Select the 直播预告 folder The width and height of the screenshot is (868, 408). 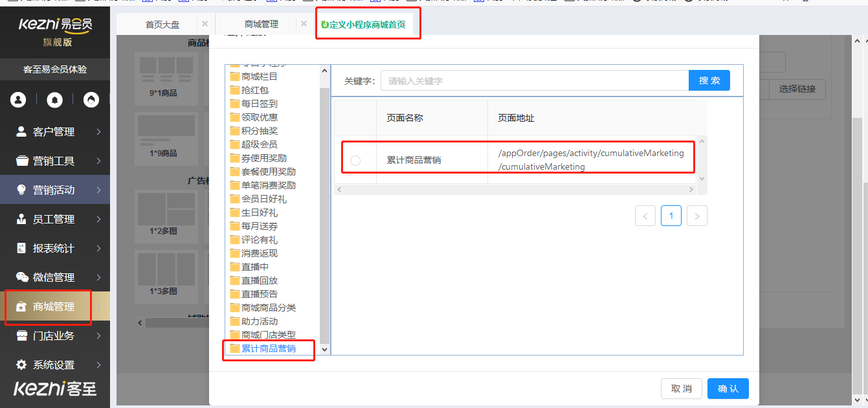254,294
